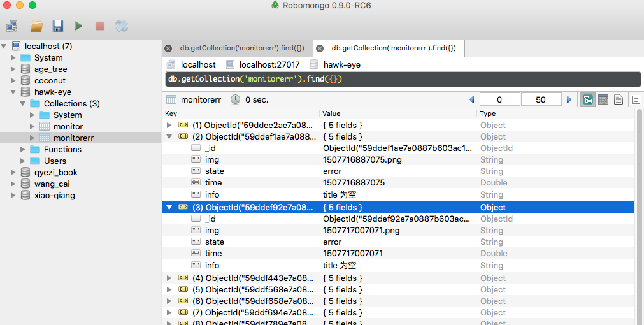Viewport: 644px width, 325px height.
Task: Click the localhost connection label in query header
Action: [x=198, y=64]
